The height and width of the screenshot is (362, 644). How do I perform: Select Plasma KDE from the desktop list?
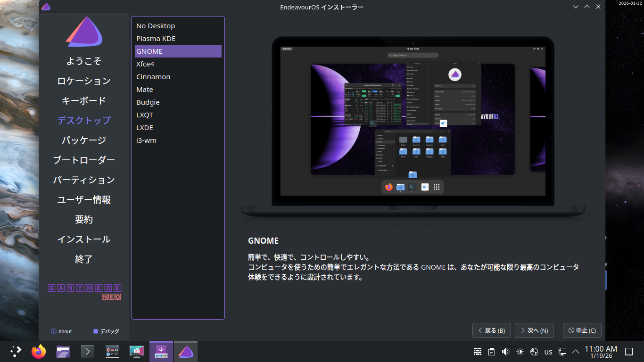[156, 39]
